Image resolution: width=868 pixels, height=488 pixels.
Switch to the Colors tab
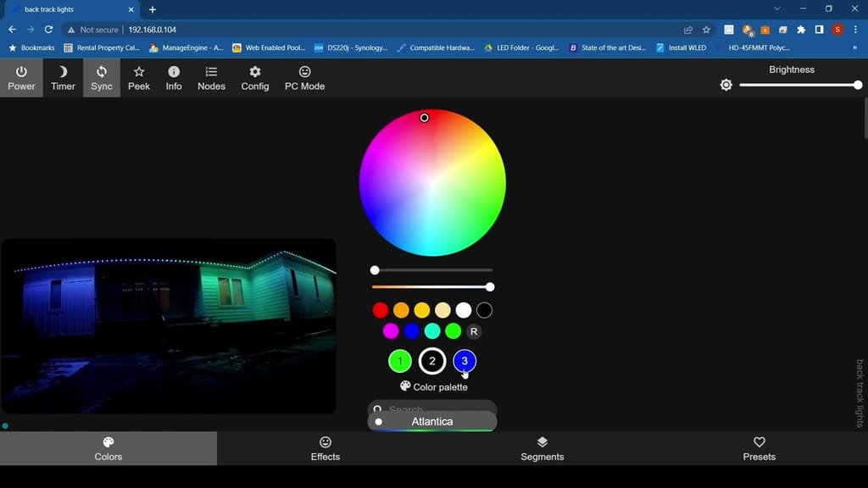108,449
